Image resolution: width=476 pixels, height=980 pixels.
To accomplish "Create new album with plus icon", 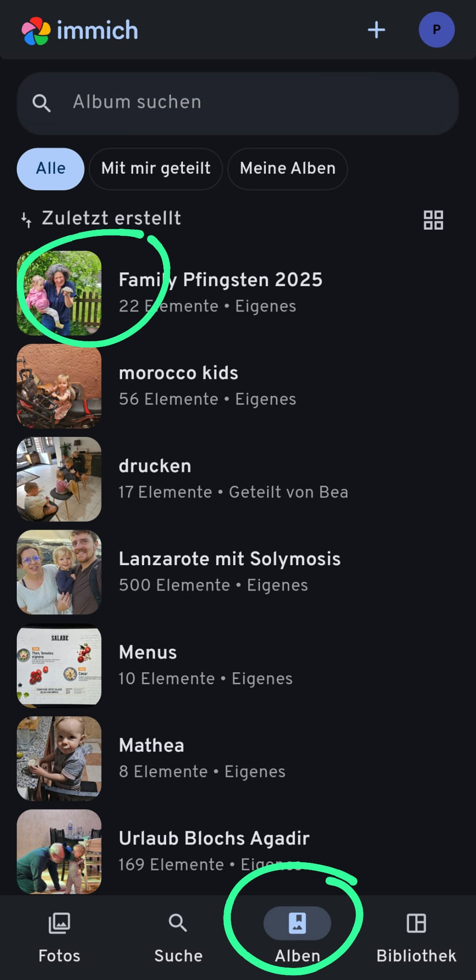I will pyautogui.click(x=376, y=30).
